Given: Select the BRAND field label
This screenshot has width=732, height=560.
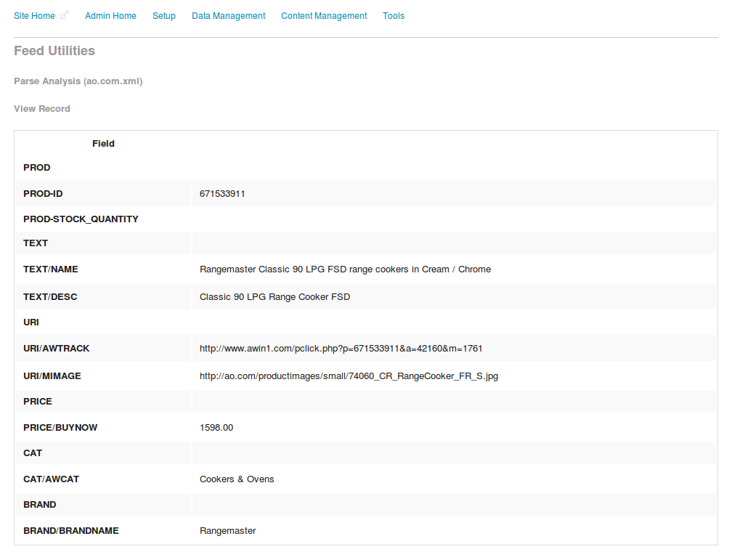Looking at the screenshot, I should click(40, 505).
